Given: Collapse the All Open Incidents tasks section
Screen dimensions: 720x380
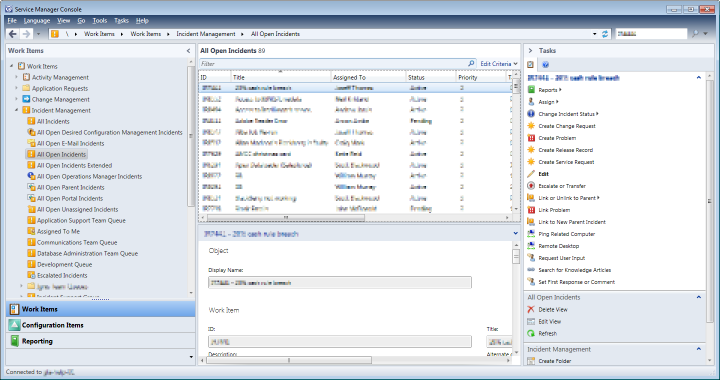Looking at the screenshot, I should [699, 297].
